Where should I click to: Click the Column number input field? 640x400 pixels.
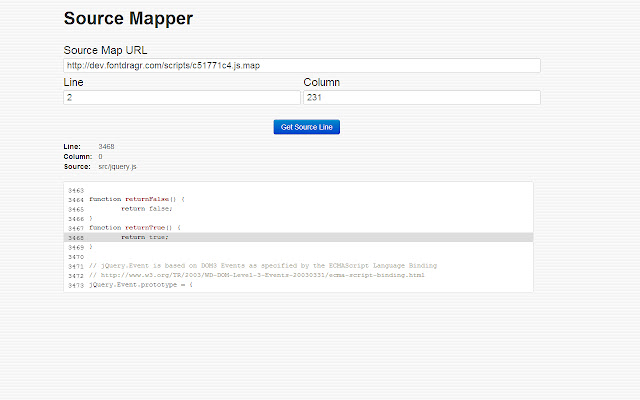coord(421,98)
